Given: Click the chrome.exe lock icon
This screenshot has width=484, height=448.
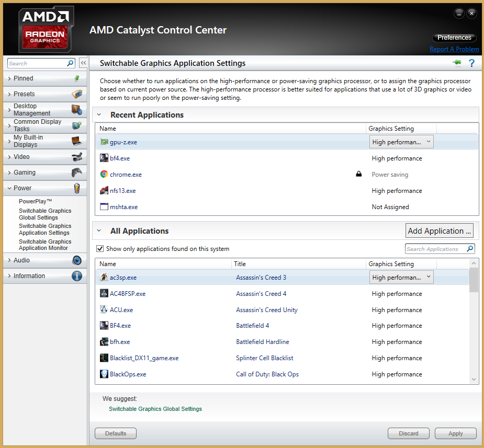Looking at the screenshot, I should (x=359, y=175).
